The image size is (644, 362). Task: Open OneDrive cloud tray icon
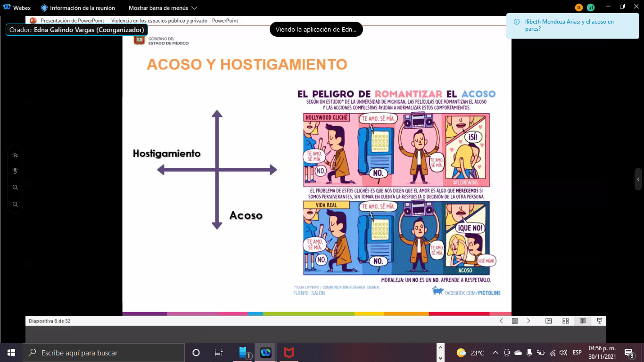pyautogui.click(x=518, y=353)
